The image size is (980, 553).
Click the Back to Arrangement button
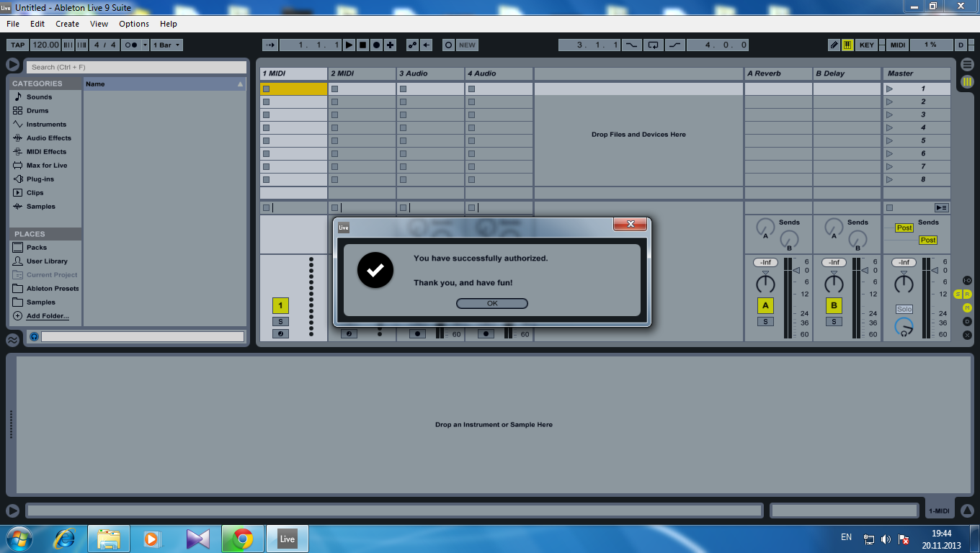point(941,208)
